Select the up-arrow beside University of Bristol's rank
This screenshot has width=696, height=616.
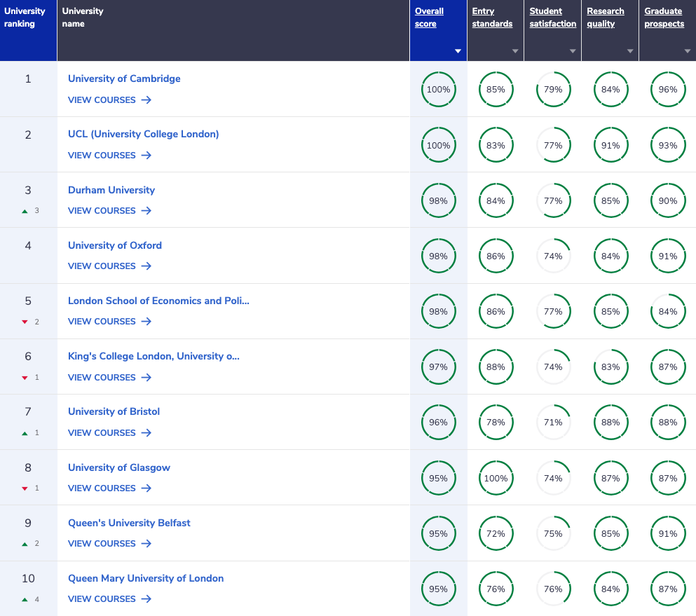point(26,432)
